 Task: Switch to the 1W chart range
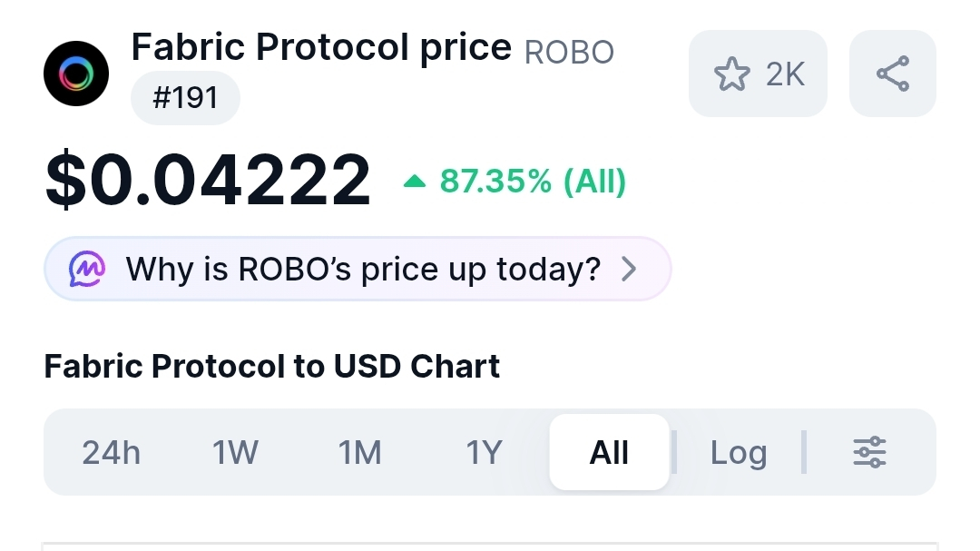coord(235,452)
